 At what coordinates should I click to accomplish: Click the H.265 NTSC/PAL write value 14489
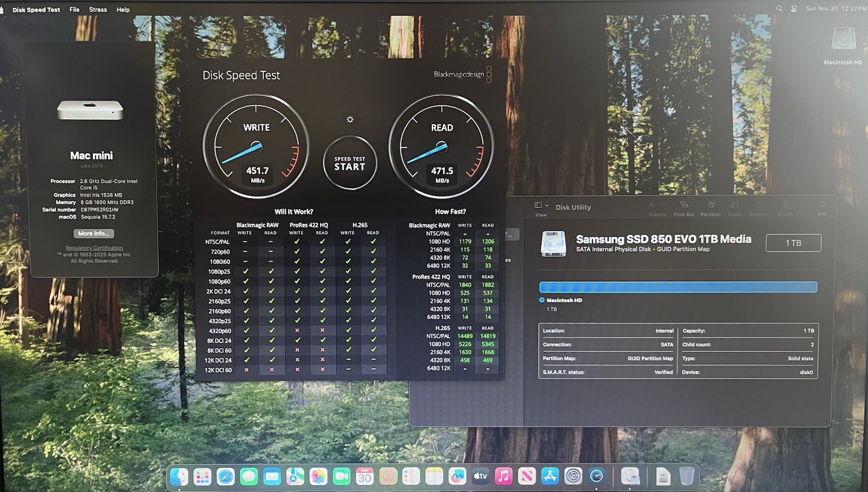[465, 336]
